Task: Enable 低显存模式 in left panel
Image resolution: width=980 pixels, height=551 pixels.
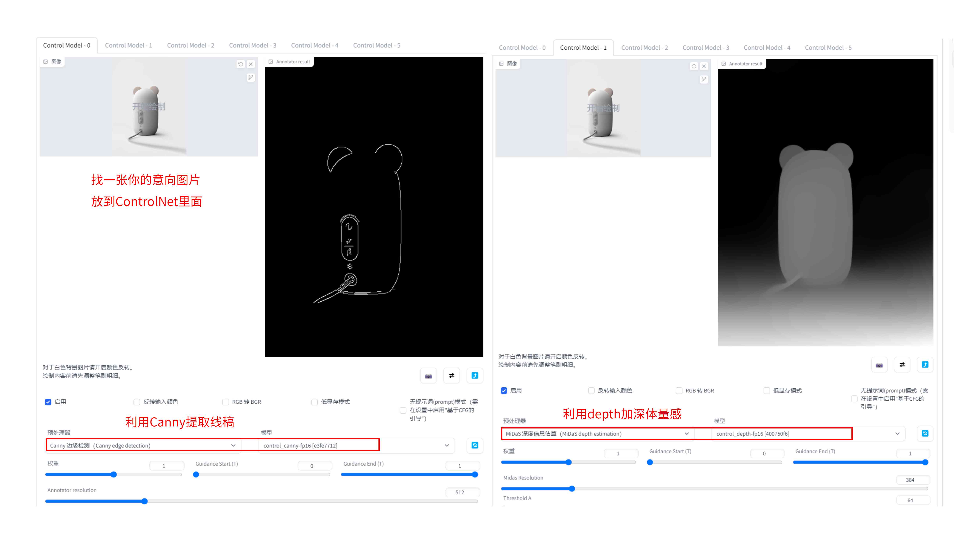Action: [314, 402]
